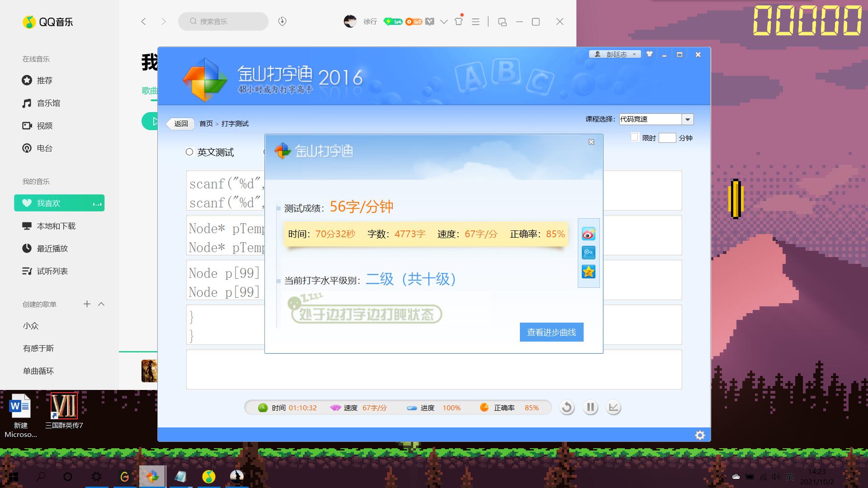The height and width of the screenshot is (488, 868).
Task: Open the progress curve chart icon
Action: [x=613, y=408]
